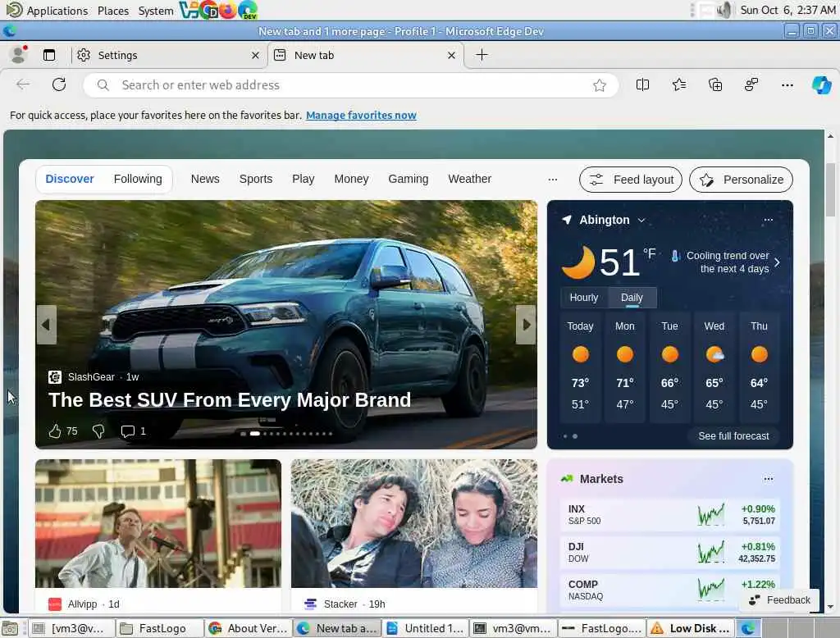Open split screen icon
This screenshot has width=840, height=638.
click(642, 84)
